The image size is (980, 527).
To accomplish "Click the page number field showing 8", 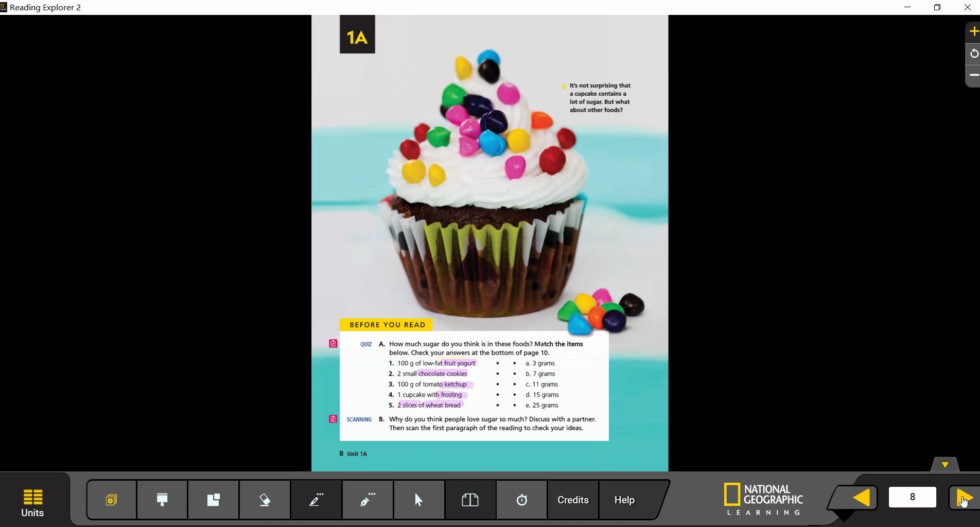I will coord(912,497).
